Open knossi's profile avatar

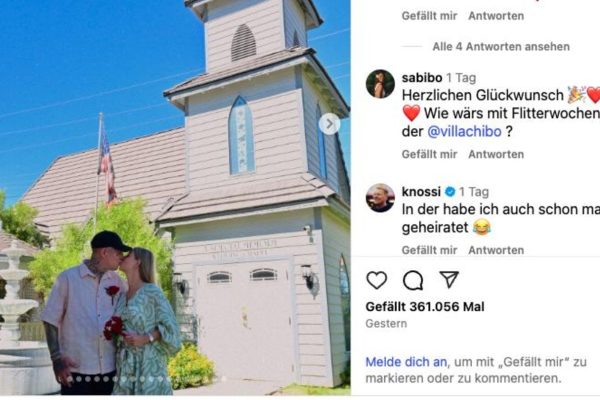tap(380, 198)
